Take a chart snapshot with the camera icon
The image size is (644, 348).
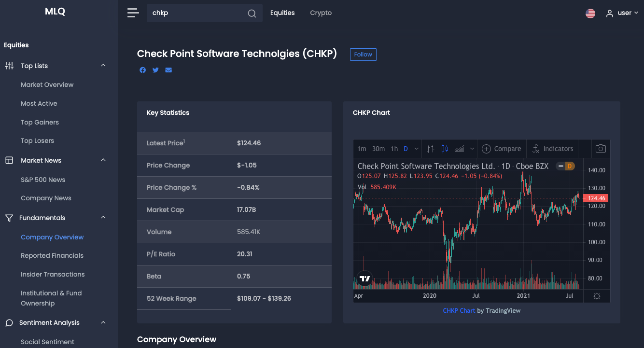pos(601,149)
